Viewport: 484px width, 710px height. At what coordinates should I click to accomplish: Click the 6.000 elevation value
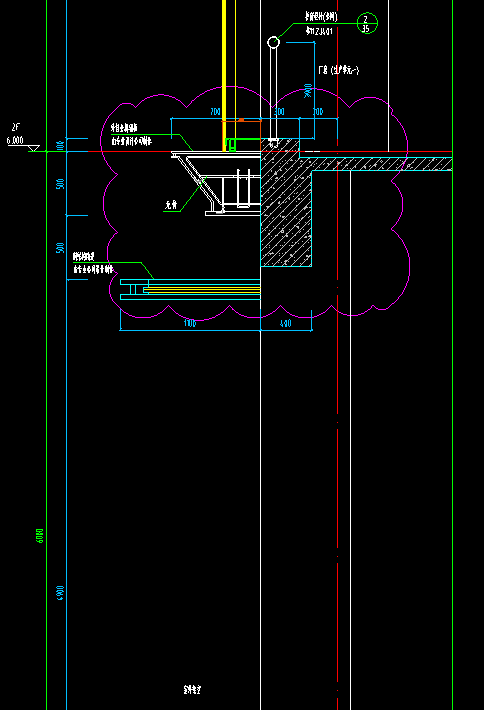click(x=15, y=140)
